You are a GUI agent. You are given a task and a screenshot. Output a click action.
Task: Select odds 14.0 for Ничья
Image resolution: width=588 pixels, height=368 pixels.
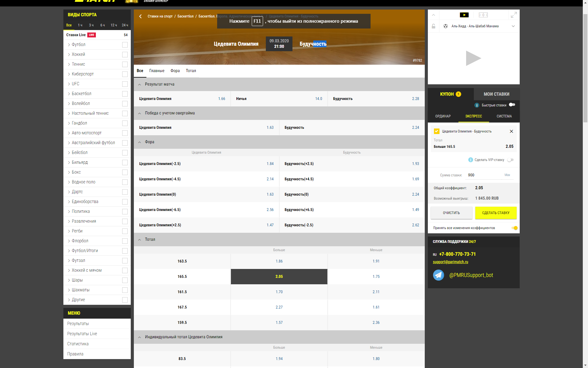(x=318, y=99)
